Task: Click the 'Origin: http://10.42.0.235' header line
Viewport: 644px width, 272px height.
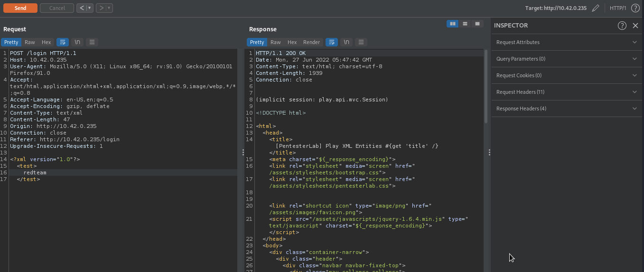Action: 53,126
